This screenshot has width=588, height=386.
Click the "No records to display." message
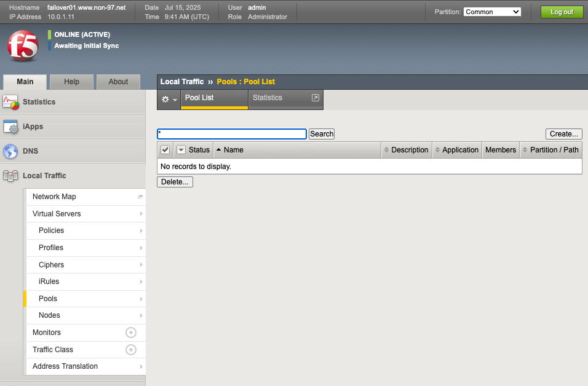pos(196,167)
